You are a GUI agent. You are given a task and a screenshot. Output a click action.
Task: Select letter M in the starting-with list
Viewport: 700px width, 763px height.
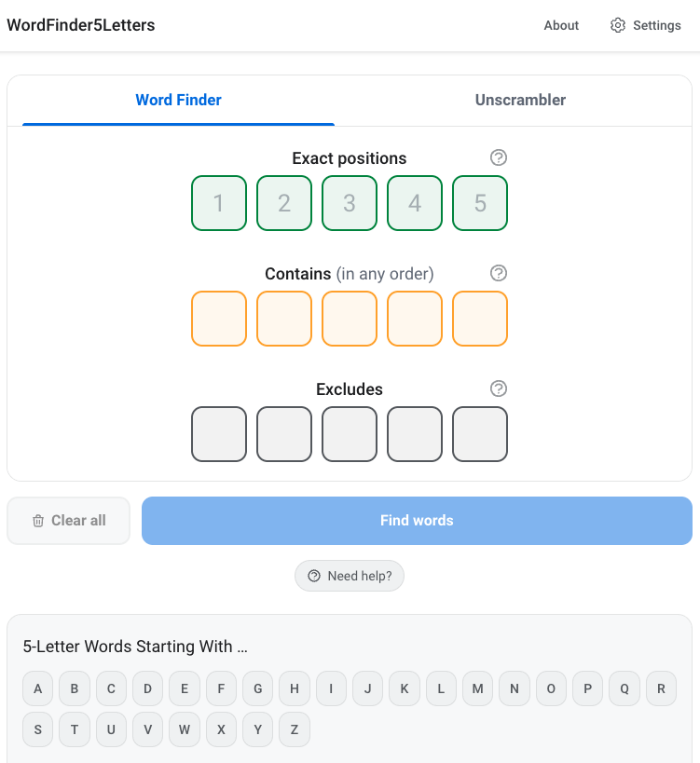click(x=477, y=688)
